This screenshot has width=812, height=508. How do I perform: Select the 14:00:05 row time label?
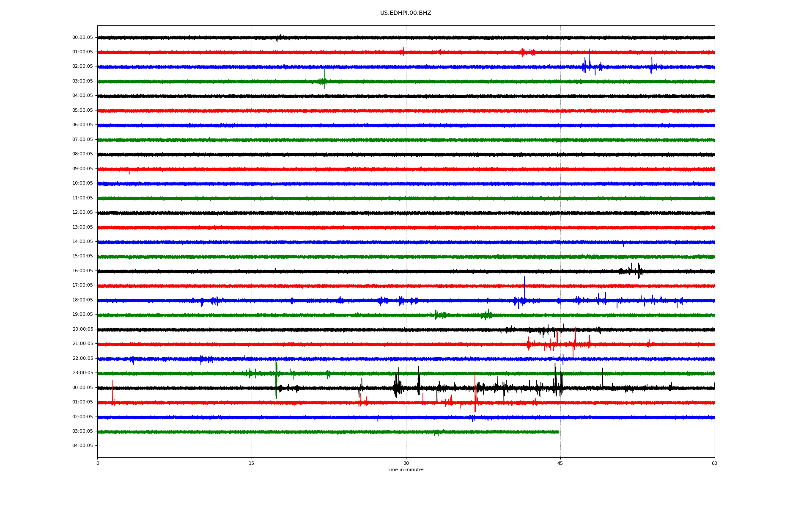(82, 242)
